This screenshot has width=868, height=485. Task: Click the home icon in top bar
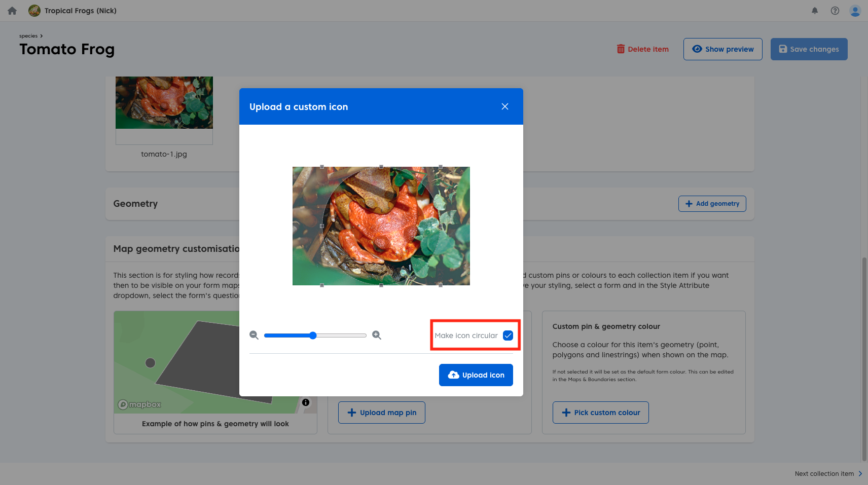click(12, 11)
